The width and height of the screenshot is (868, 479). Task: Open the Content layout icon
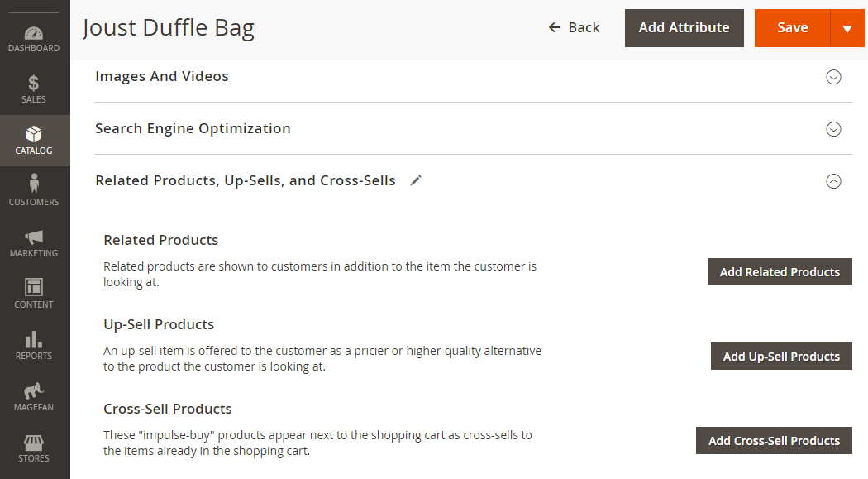point(34,287)
